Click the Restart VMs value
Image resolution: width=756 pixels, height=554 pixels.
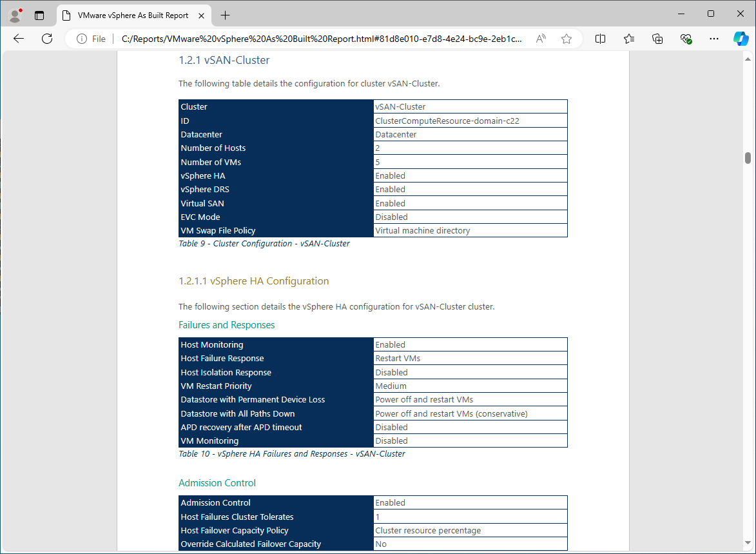click(x=398, y=359)
